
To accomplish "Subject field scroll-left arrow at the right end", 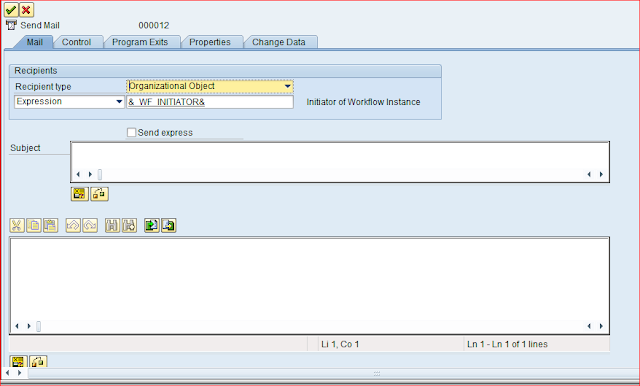I will pyautogui.click(x=589, y=175).
